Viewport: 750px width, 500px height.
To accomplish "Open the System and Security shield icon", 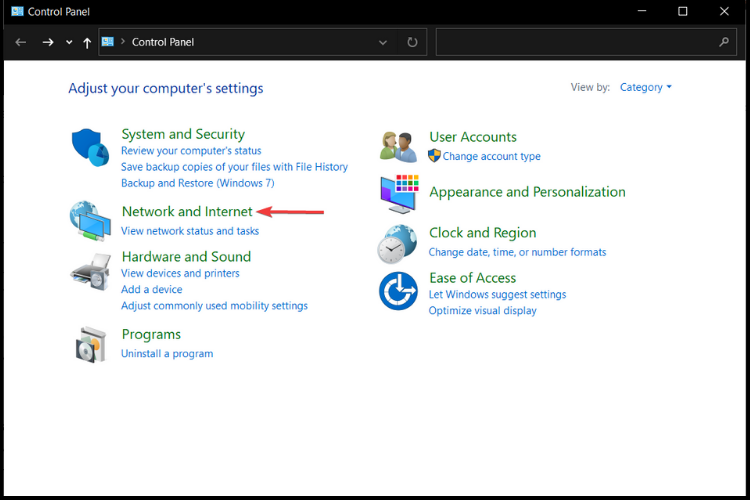I will (90, 147).
